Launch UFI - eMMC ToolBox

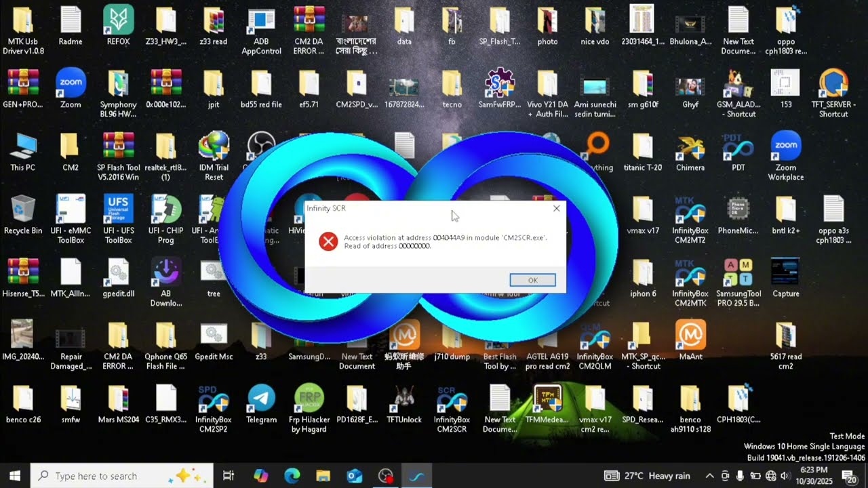pyautogui.click(x=71, y=220)
